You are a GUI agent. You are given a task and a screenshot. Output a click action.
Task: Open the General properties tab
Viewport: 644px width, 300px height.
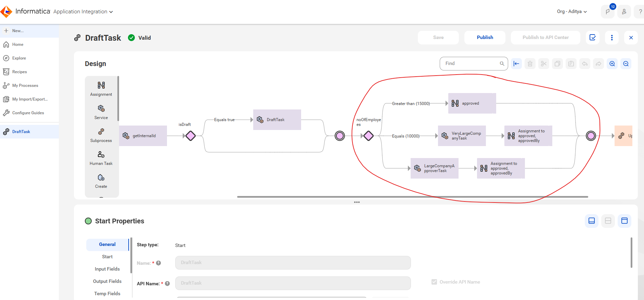coord(107,244)
